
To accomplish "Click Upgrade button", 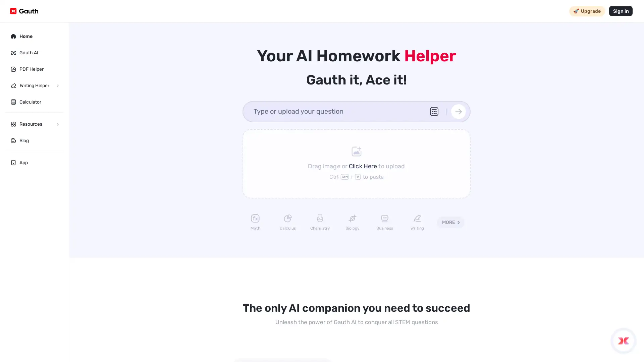I will click(x=587, y=11).
